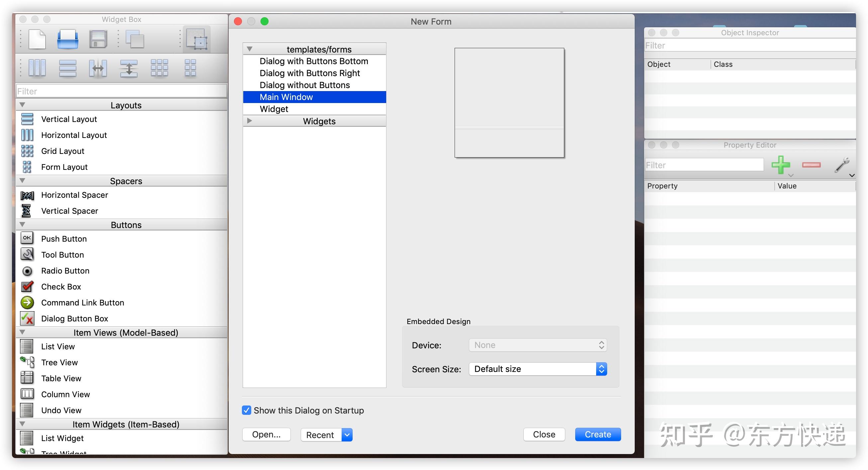Viewport: 868px width, 470px height.
Task: Click the New form page icon in toolbar
Action: coord(37,40)
